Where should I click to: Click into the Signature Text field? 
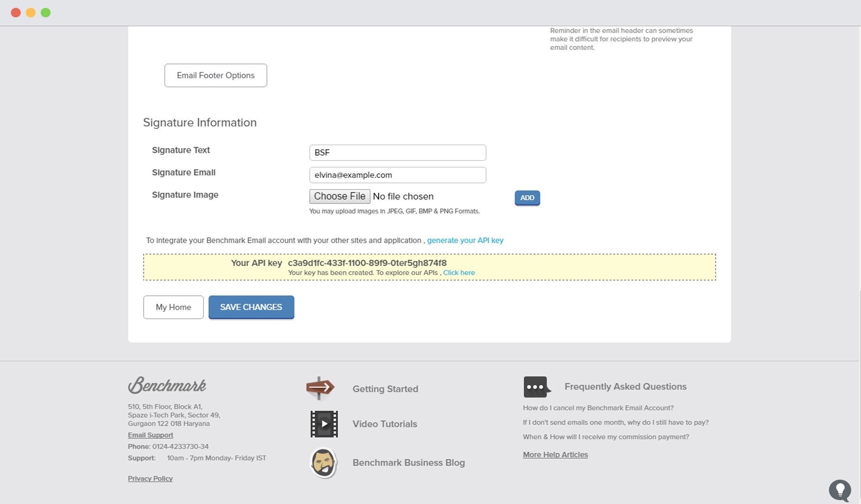[398, 152]
